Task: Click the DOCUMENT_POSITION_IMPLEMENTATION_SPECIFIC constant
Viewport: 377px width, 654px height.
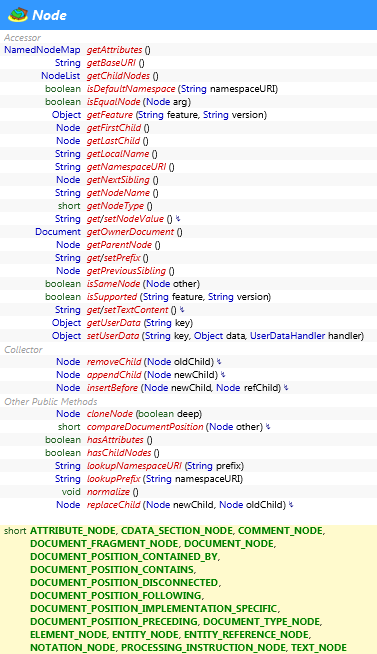Action: coord(153,609)
